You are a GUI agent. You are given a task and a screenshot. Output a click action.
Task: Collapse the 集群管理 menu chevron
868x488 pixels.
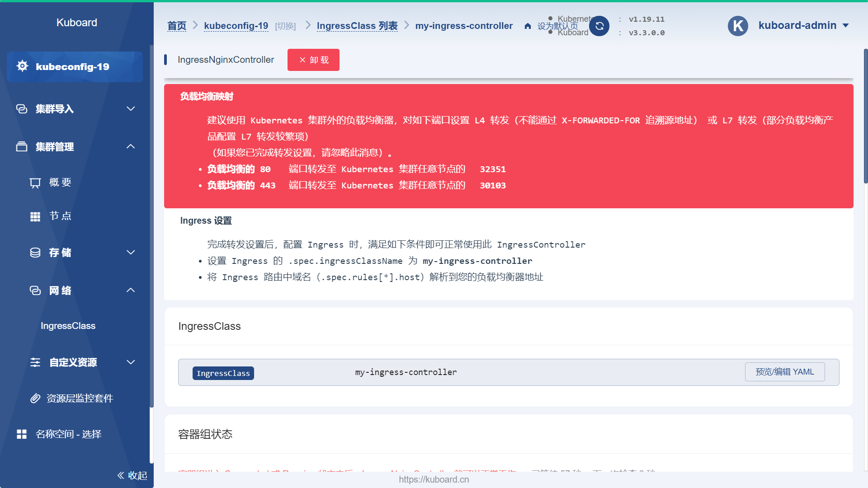[x=131, y=146]
